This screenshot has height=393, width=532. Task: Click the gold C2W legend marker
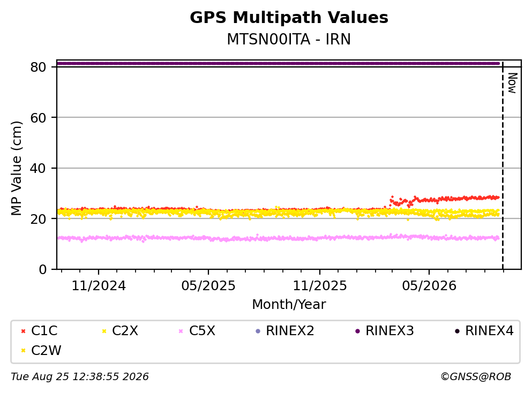tap(23, 351)
